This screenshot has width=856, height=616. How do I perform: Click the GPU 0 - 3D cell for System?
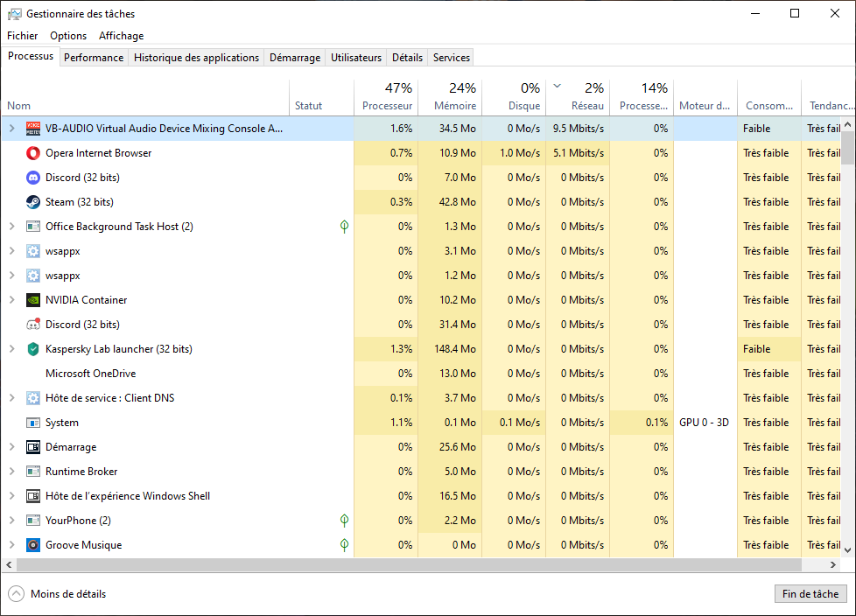[x=705, y=423]
